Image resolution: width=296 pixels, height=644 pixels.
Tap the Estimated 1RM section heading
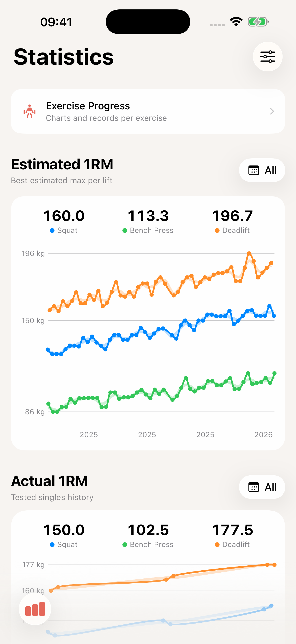click(x=62, y=164)
